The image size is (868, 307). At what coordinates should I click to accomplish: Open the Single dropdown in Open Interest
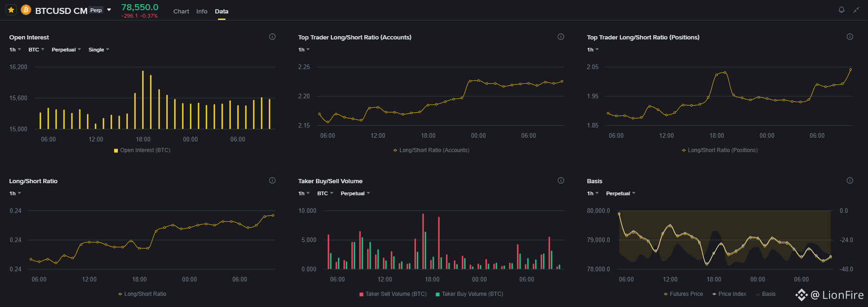[99, 50]
